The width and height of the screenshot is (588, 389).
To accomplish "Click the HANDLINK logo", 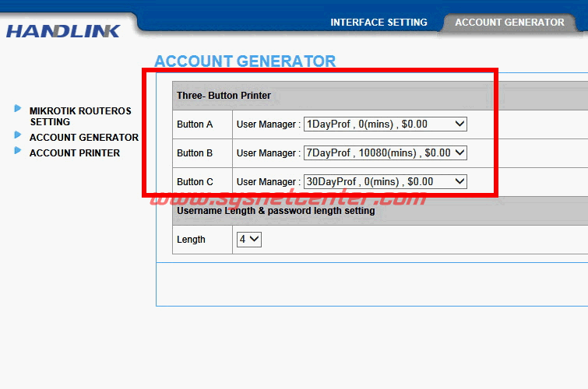I will [x=64, y=31].
